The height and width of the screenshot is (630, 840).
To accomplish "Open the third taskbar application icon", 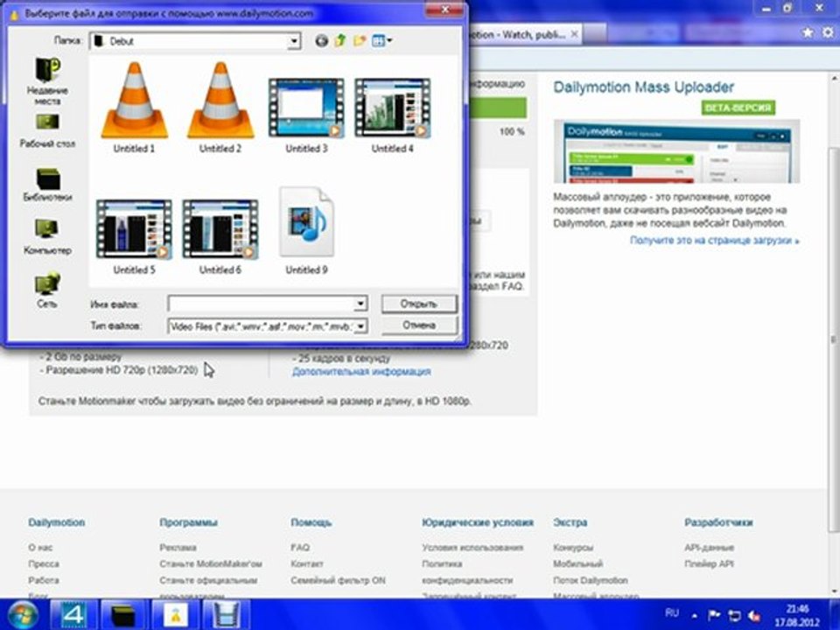I will tap(175, 614).
